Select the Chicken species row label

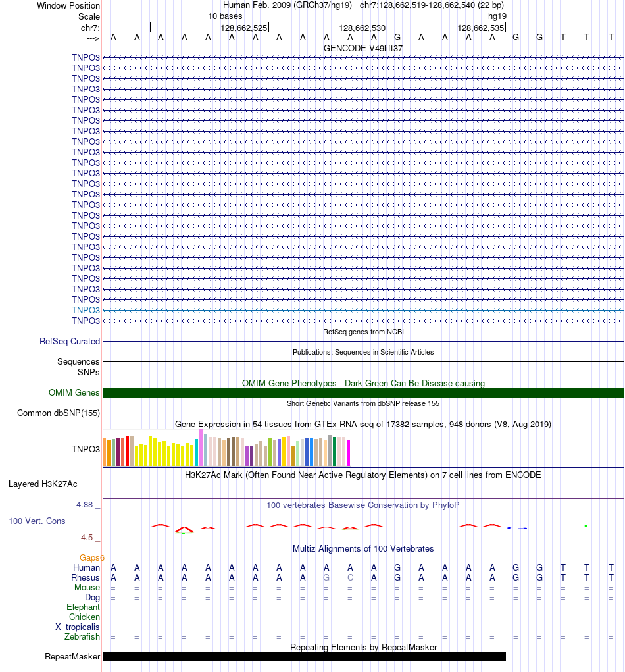point(84,617)
